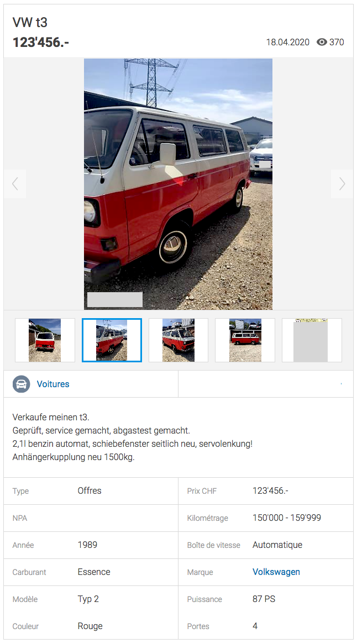Click the eye views icon next to 370

(322, 42)
